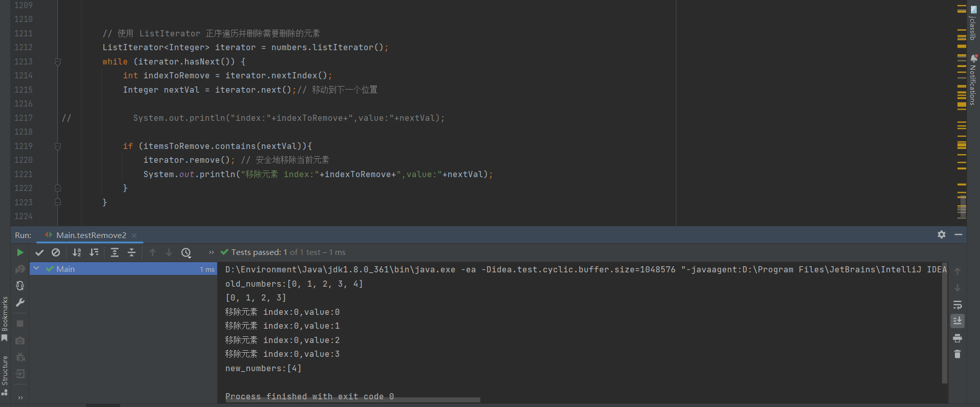Click fold end marker at line 1223

coord(58,202)
